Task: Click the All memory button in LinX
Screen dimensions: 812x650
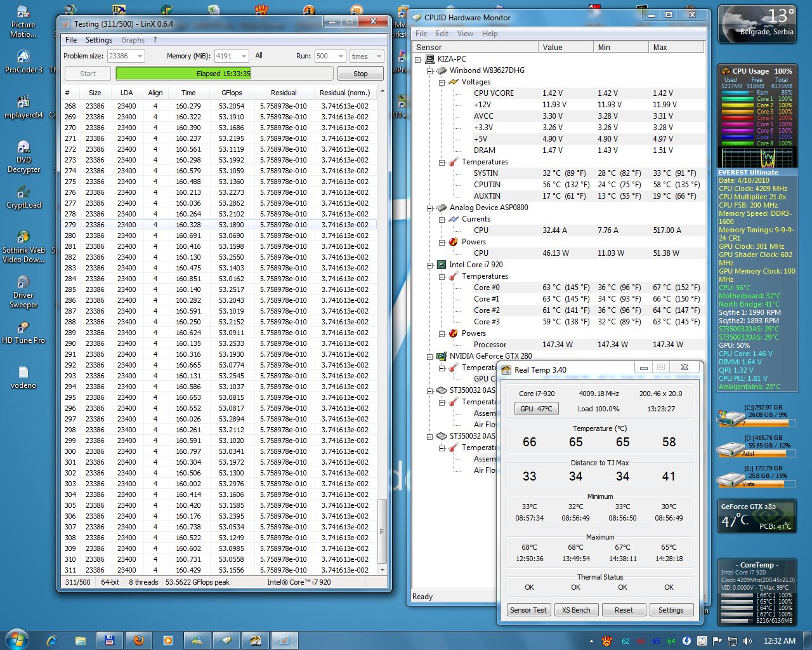Action: pos(259,56)
